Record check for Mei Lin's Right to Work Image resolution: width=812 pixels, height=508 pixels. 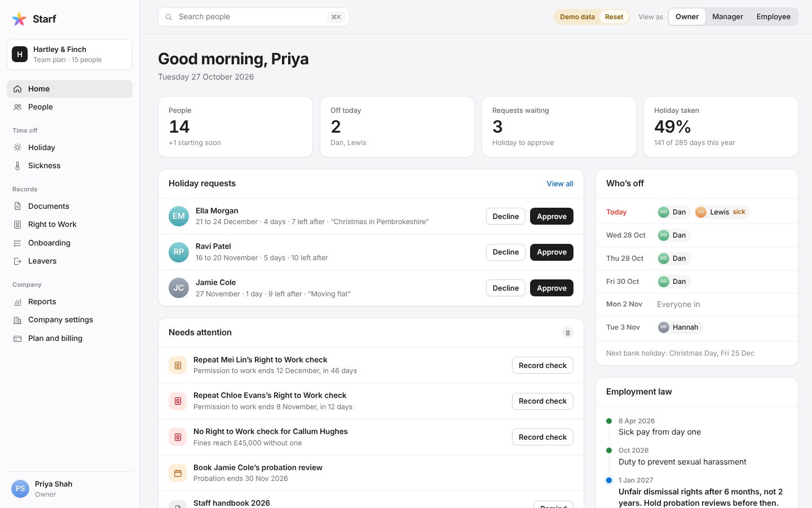(x=542, y=365)
